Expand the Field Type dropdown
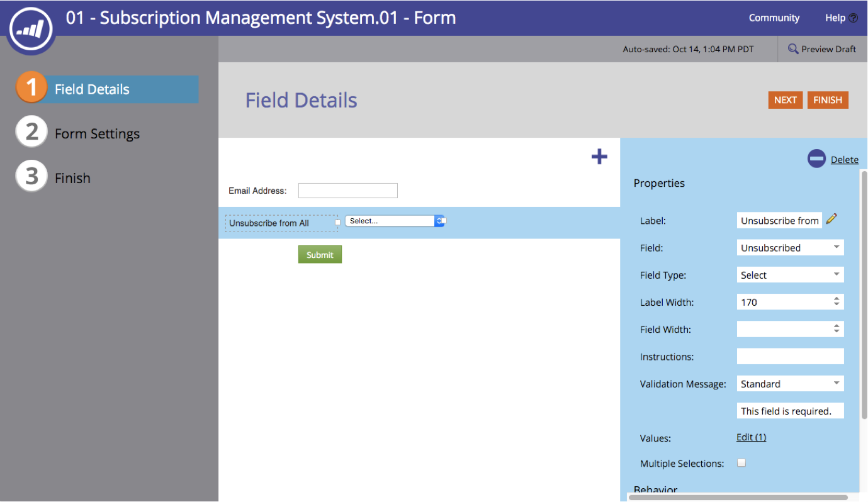Image resolution: width=868 pixels, height=502 pixels. pyautogui.click(x=790, y=275)
